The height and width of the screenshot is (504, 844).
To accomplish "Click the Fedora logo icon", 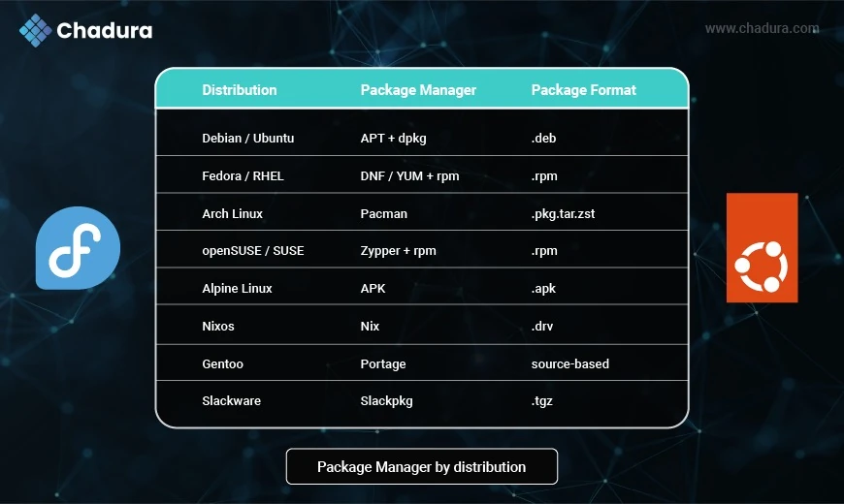I will click(x=78, y=248).
